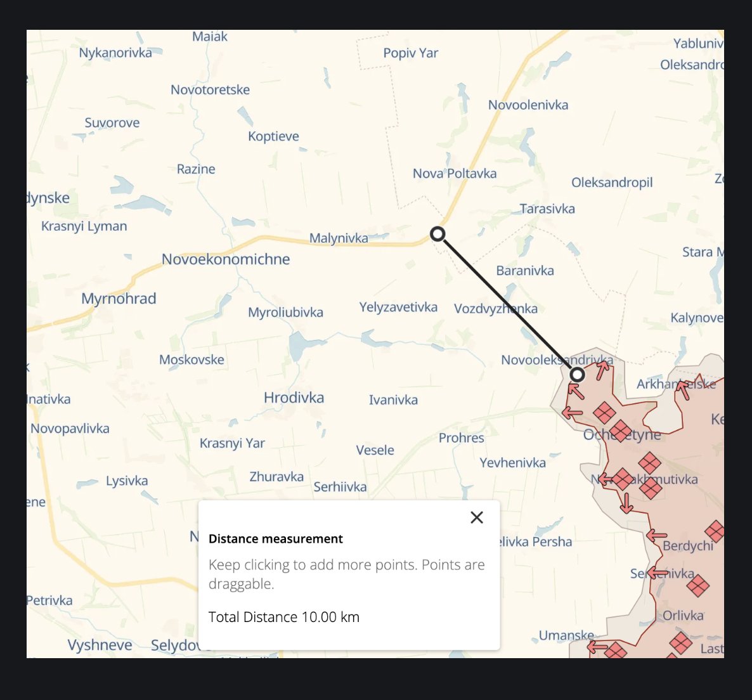This screenshot has width=752, height=700.
Task: Click the Distance measurement heading
Action: (276, 538)
